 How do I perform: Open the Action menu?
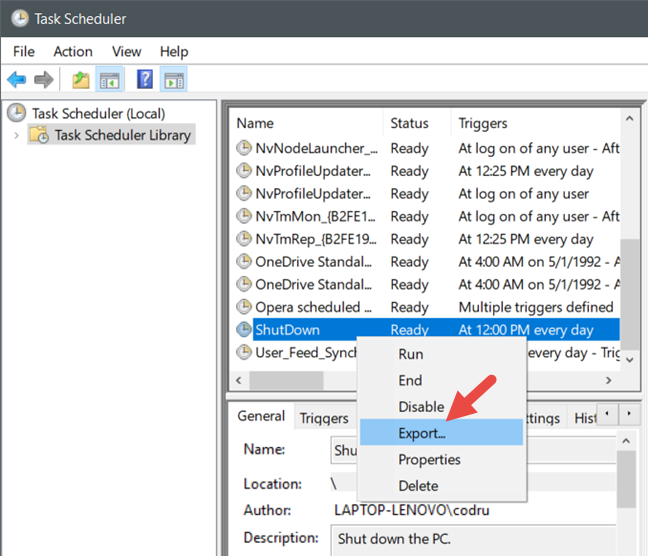[x=73, y=52]
